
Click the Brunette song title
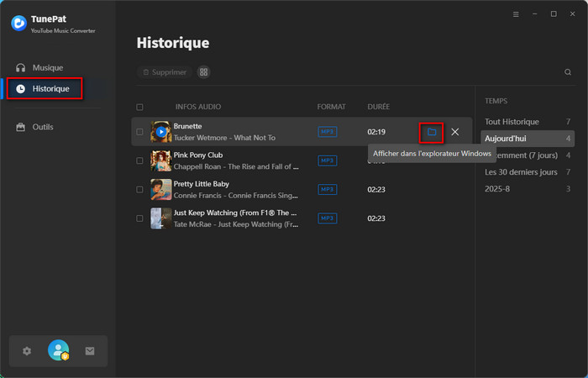coord(187,126)
